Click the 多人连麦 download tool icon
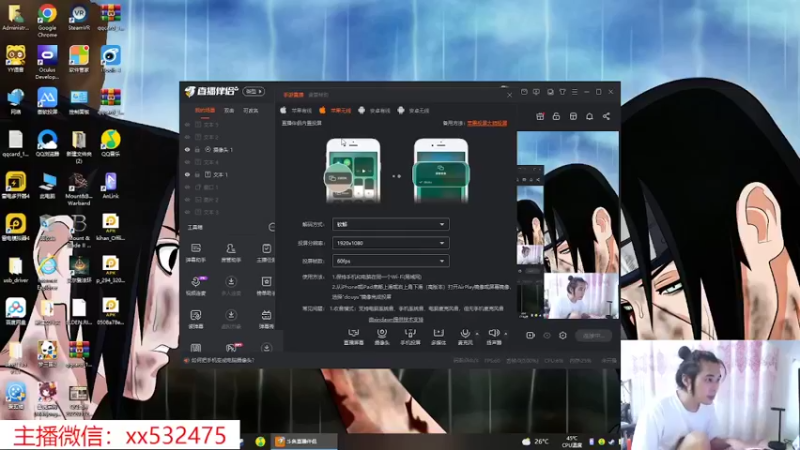 [231, 286]
